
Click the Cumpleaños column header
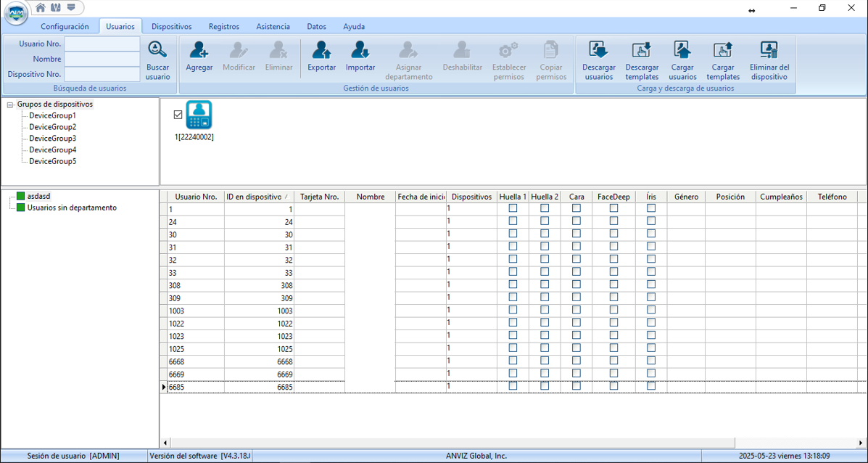point(781,197)
